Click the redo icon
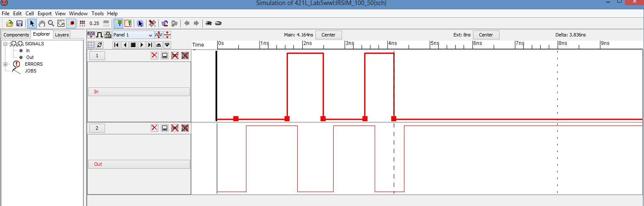Viewport: 644px width, 206px height. pos(174,23)
